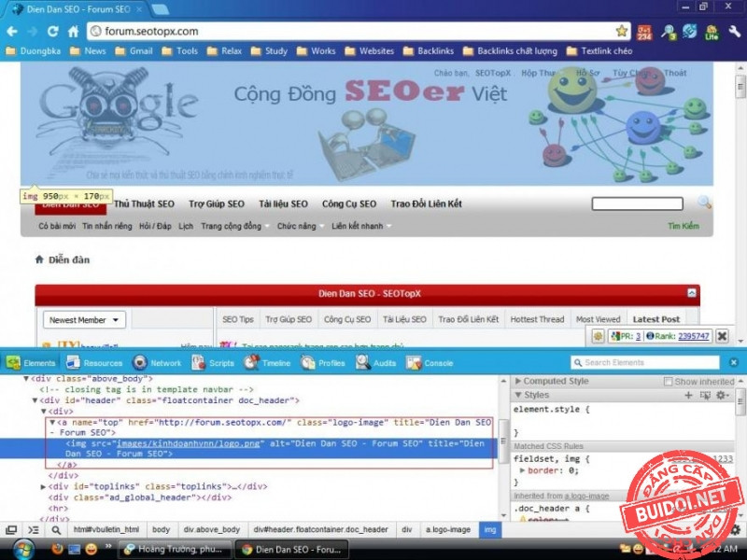Collapse the Dien Dan SEO - SEOTopX block
Screen dimensions: 747x560
click(692, 293)
